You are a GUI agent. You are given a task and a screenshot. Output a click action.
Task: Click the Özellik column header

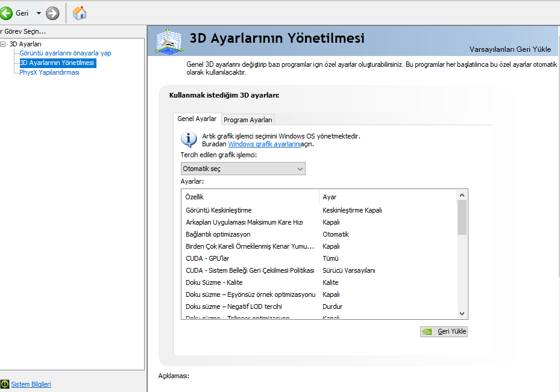pyautogui.click(x=250, y=197)
